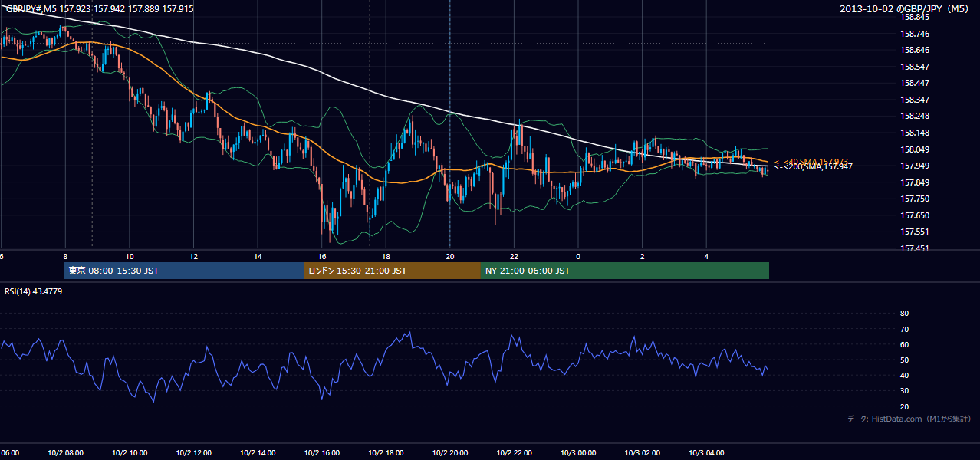This screenshot has width=980, height=460.
Task: Click RSI scale value 70
Action: [904, 329]
